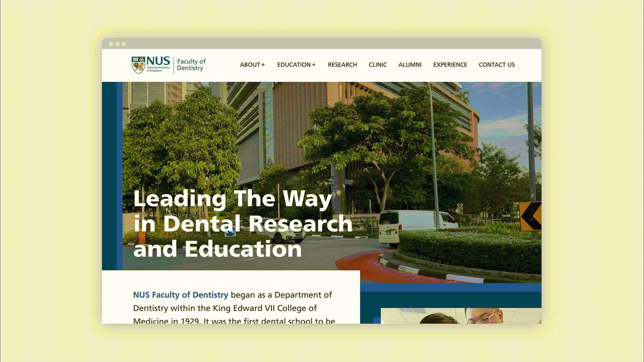Expand the EDUCATION + dropdown menu
644x362 pixels.
(x=296, y=65)
